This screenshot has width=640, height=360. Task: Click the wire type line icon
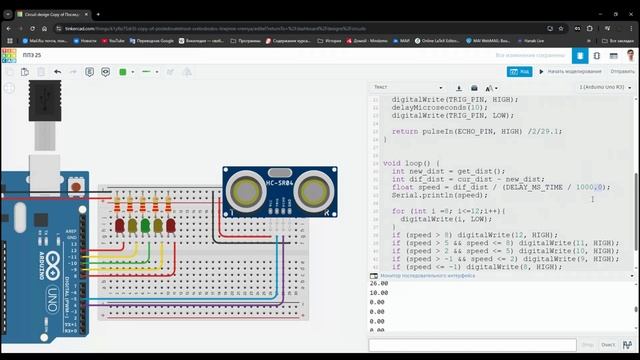coord(146,72)
